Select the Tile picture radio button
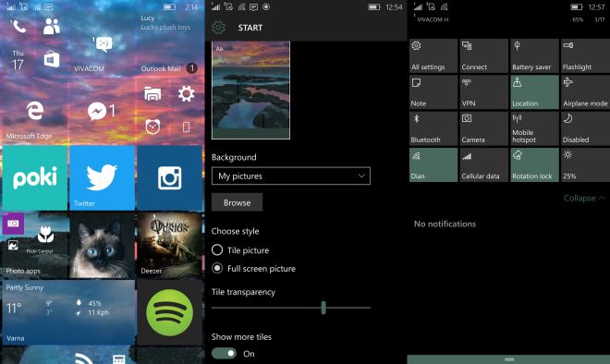Image resolution: width=610 pixels, height=364 pixels. tap(217, 250)
